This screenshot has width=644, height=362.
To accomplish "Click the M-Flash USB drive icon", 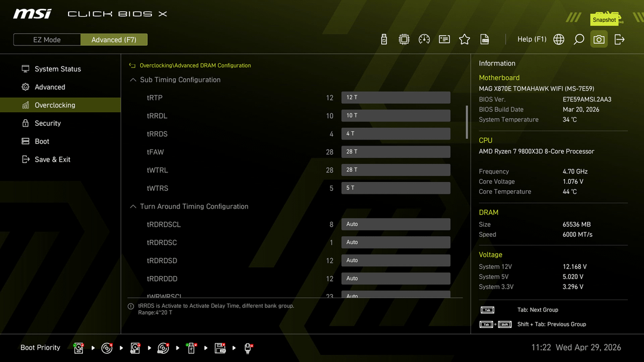I will 384,39.
